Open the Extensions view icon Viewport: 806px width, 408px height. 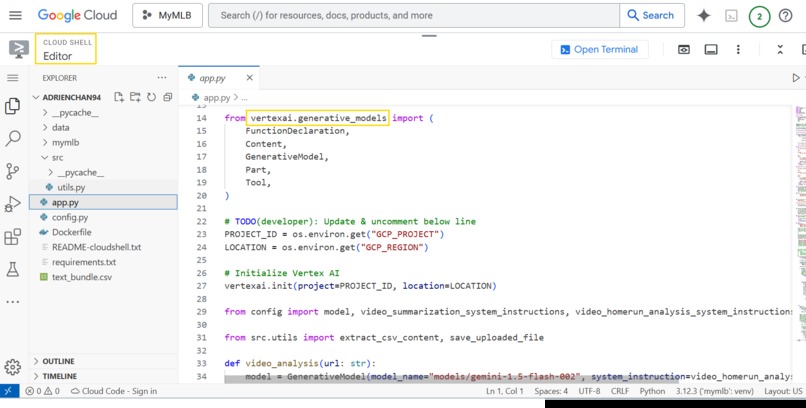pos(13,236)
